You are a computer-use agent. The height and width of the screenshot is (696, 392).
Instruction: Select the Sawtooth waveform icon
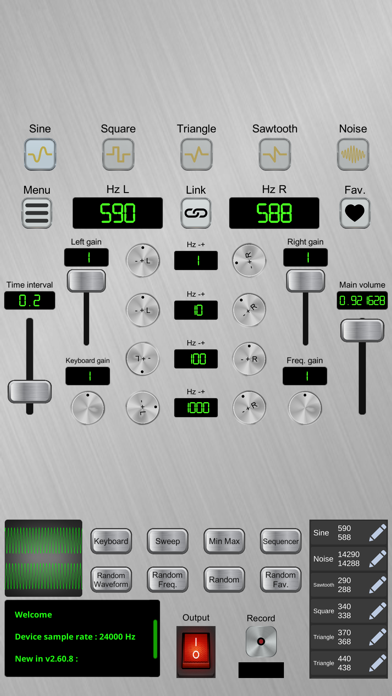(275, 154)
